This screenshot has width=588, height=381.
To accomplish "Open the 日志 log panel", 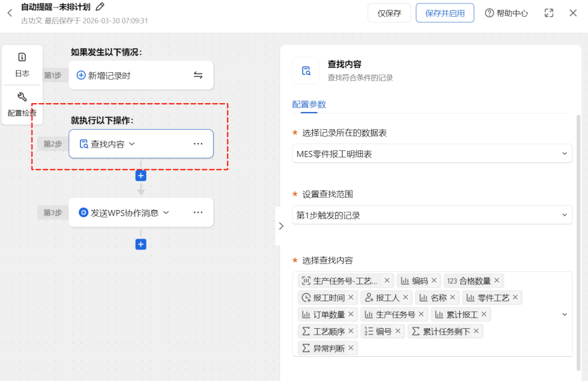I will (x=22, y=65).
